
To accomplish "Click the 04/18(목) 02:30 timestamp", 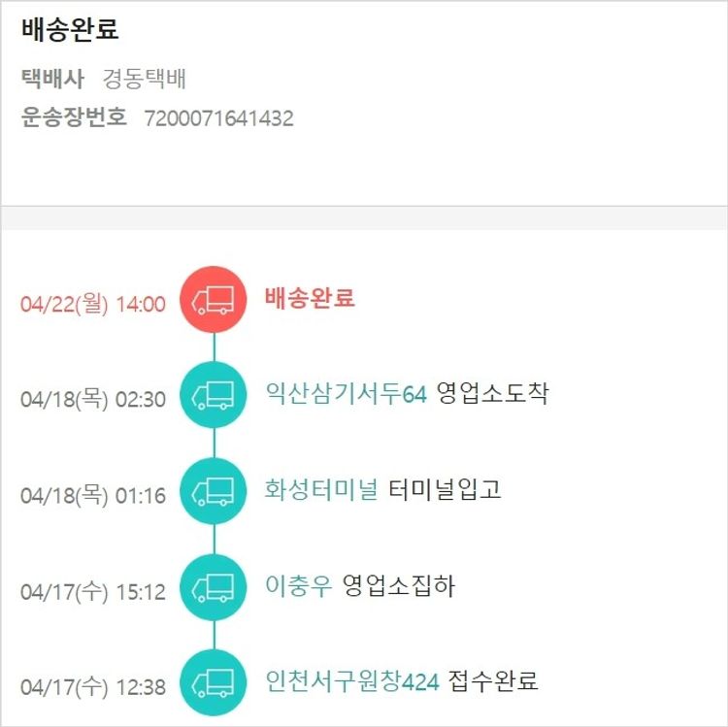I will pos(93,399).
